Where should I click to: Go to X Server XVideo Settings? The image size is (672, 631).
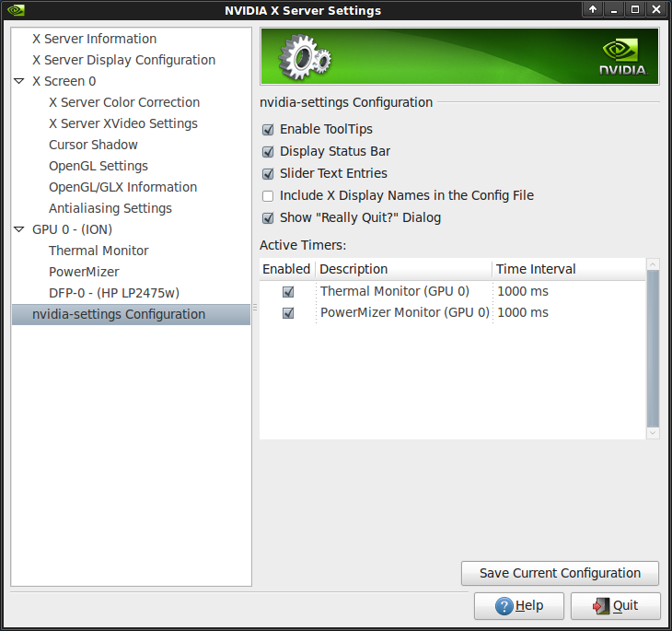coord(123,123)
